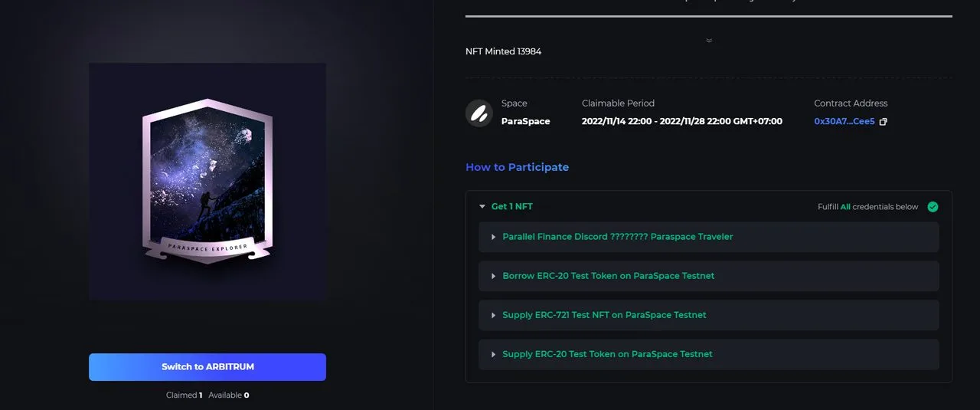Open contract address 0x30A7...Cee5 link
980x410 pixels.
pos(844,122)
